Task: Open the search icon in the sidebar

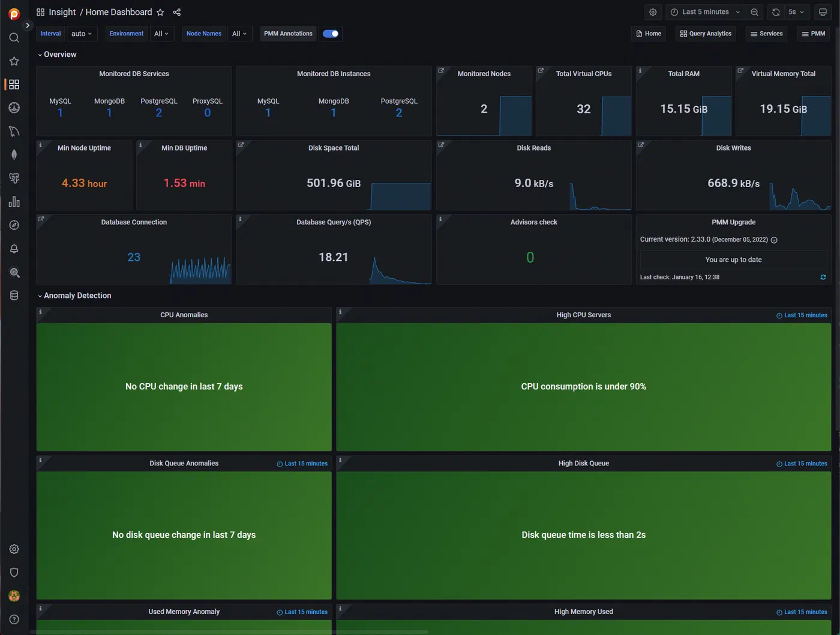Action: [x=14, y=38]
